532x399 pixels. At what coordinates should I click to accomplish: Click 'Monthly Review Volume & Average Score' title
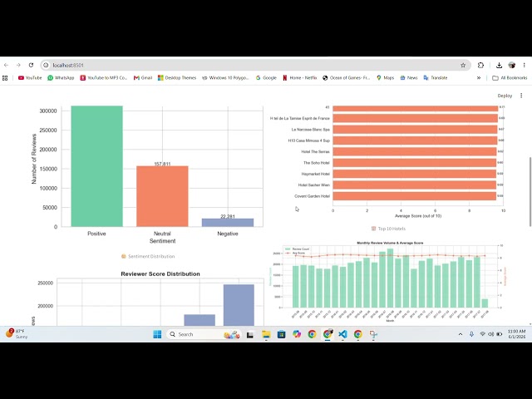(x=390, y=243)
